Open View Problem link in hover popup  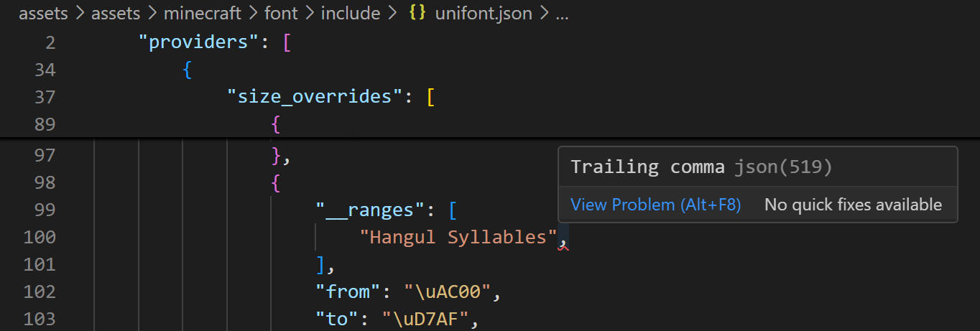point(655,205)
